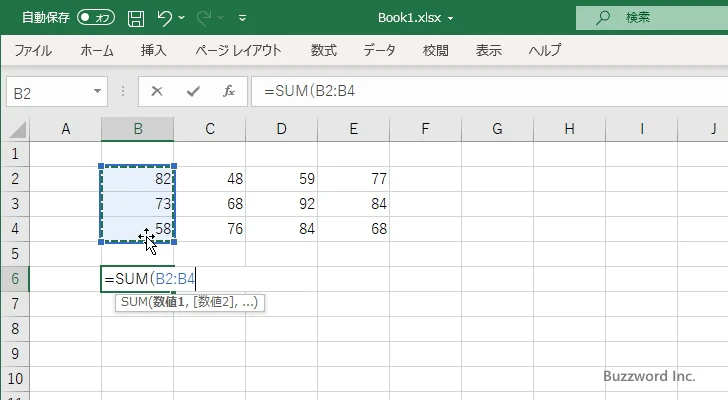
Task: Select column H header
Action: [569, 129]
